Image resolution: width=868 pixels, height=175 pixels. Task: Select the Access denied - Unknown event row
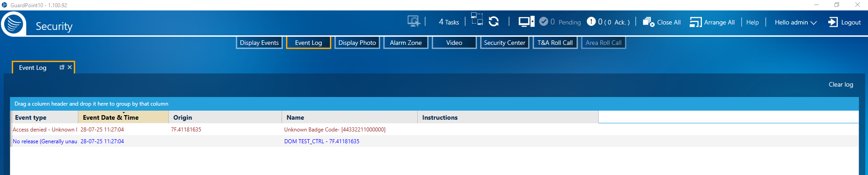click(434, 130)
